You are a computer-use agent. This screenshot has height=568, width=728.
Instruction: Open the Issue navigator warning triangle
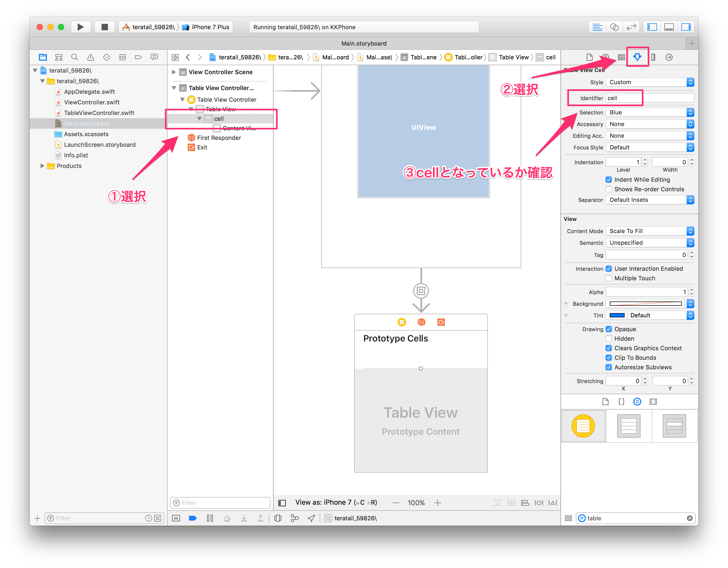pyautogui.click(x=90, y=57)
